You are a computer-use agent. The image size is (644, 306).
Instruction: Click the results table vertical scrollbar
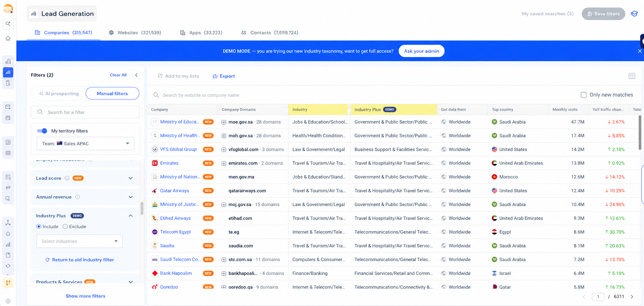click(640, 133)
